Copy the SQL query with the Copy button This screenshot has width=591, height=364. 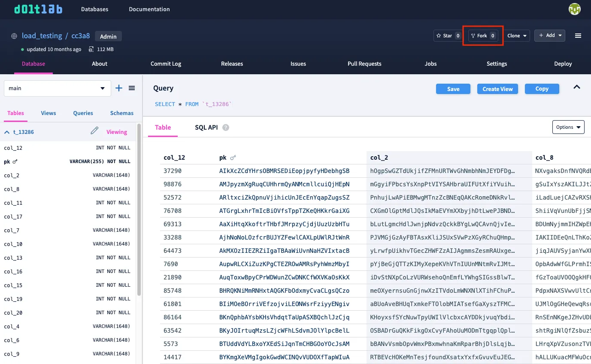point(542,89)
